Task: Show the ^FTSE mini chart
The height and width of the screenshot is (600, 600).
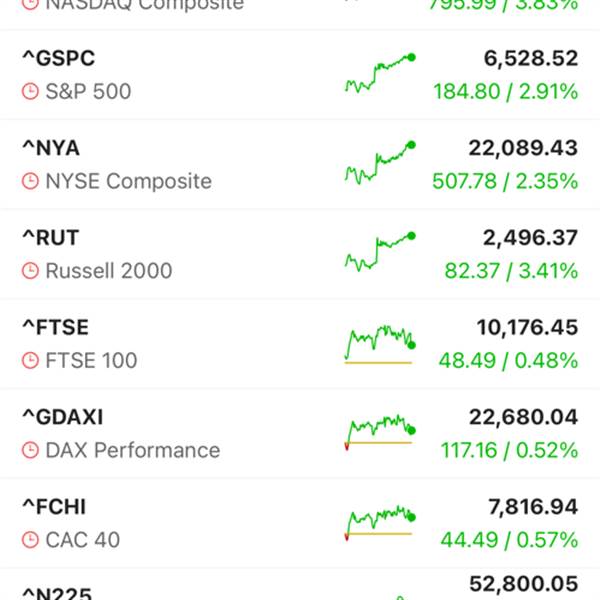Action: [379, 343]
